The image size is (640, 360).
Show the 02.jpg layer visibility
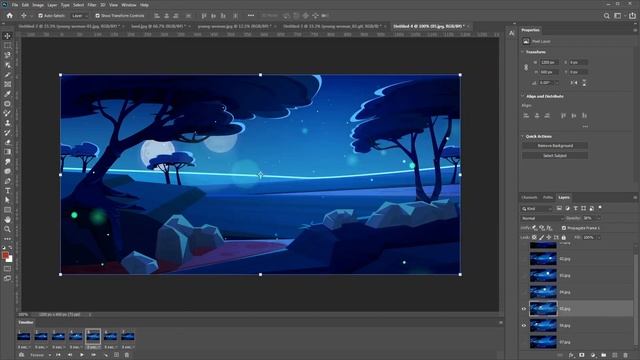(x=524, y=259)
